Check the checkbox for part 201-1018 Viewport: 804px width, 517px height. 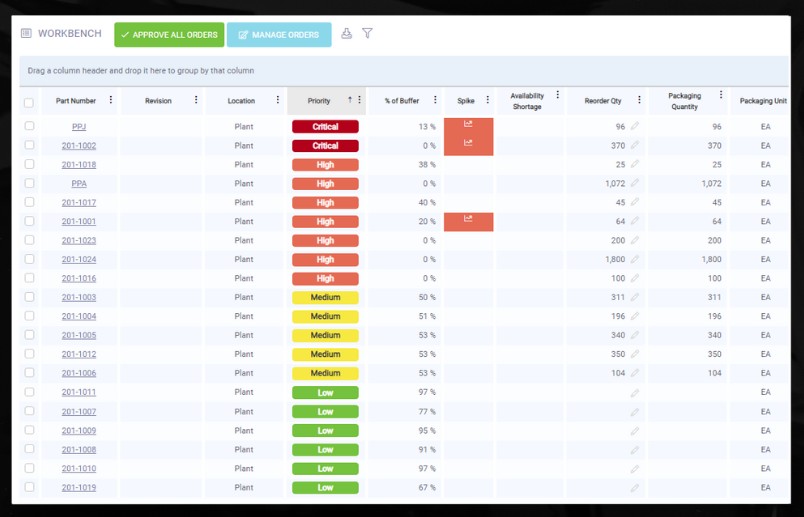pos(29,164)
